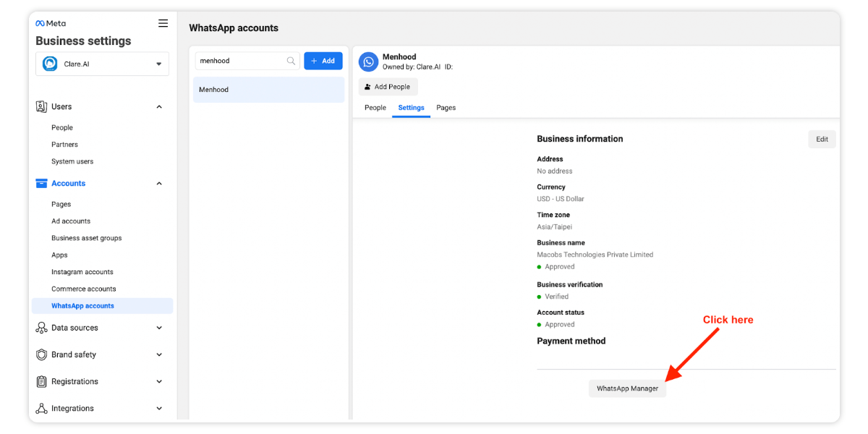Click the No address text
868x434 pixels.
coord(555,171)
